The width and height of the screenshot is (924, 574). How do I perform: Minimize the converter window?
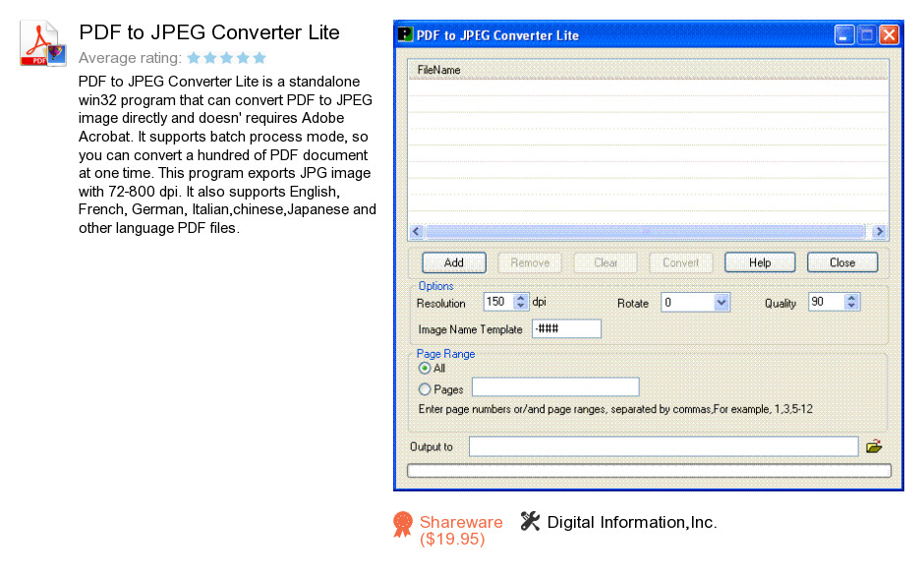pos(843,35)
